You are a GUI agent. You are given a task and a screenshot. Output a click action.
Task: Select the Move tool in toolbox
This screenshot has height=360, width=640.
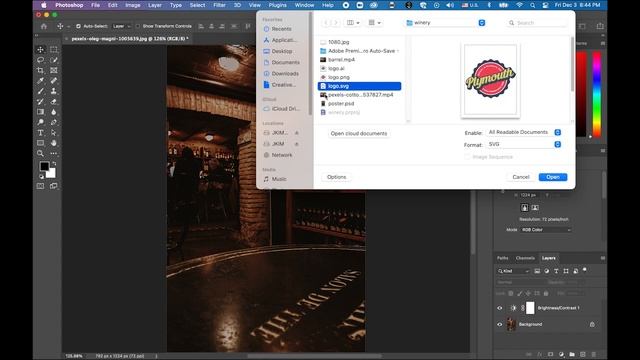(x=40, y=49)
